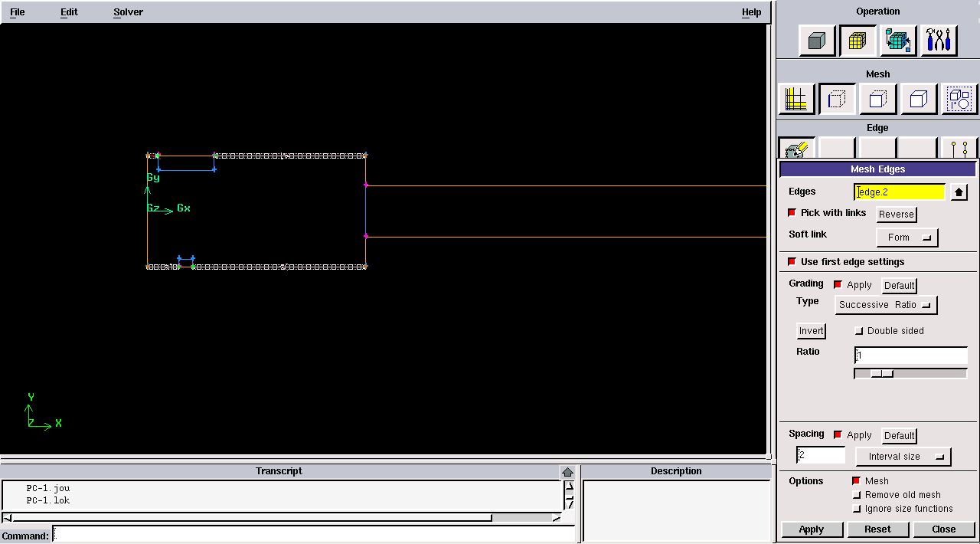980x544 pixels.
Task: Click the Apply button to mesh edges
Action: (x=812, y=529)
